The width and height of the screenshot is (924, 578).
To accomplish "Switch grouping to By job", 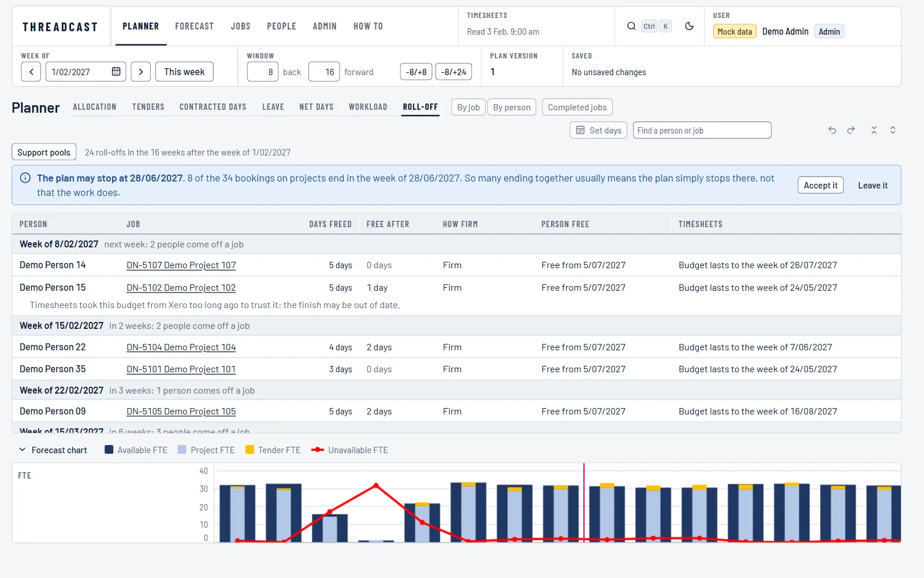I will pyautogui.click(x=468, y=107).
